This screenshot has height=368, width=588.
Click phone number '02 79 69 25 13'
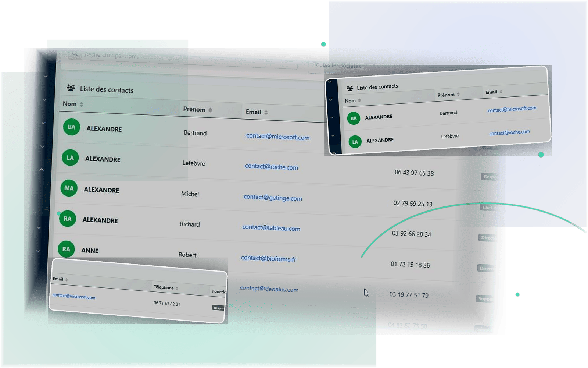click(413, 204)
